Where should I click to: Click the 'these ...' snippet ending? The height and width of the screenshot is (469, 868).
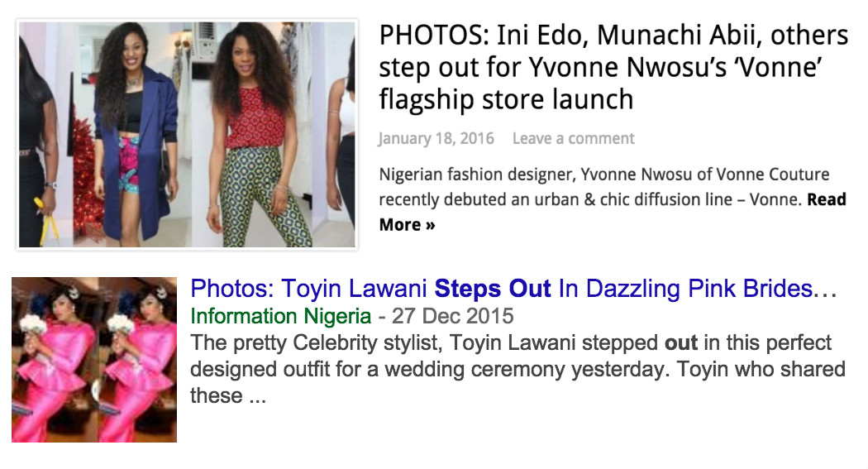tap(227, 395)
